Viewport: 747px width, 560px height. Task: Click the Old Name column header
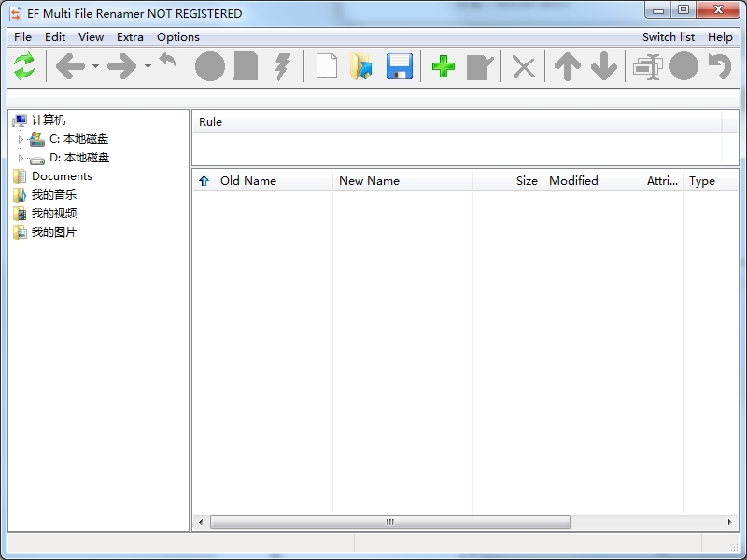(x=247, y=181)
